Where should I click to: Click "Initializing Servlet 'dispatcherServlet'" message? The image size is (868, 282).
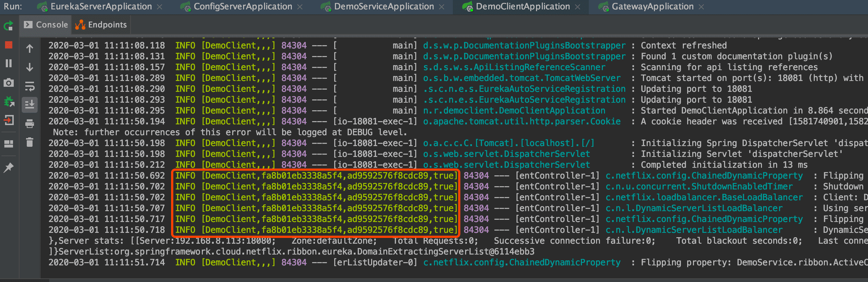[742, 154]
